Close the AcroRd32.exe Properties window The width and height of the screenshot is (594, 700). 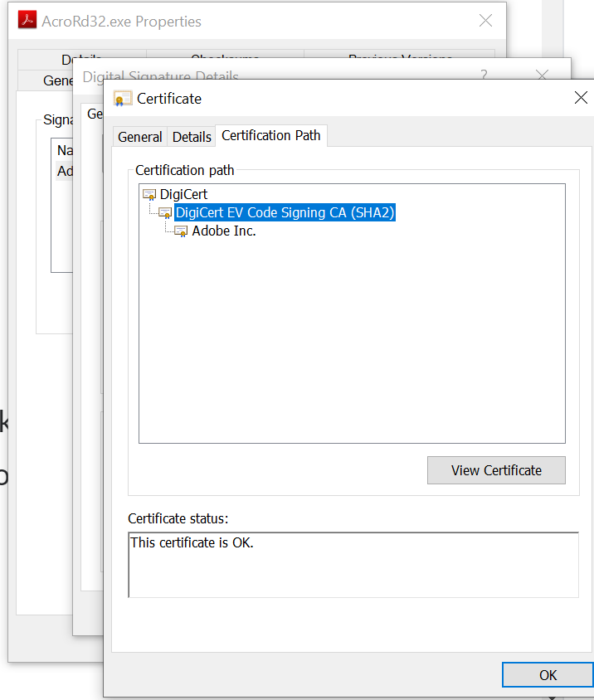(x=485, y=21)
